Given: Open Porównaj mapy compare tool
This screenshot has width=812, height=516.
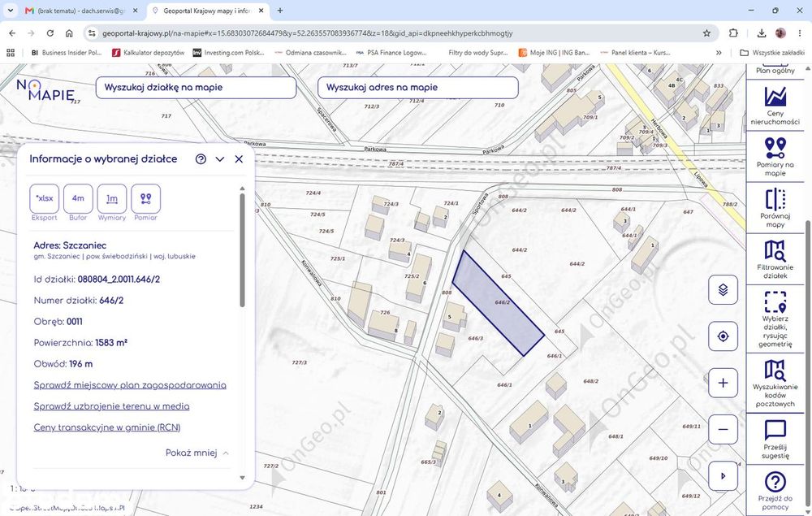Looking at the screenshot, I should click(x=775, y=208).
